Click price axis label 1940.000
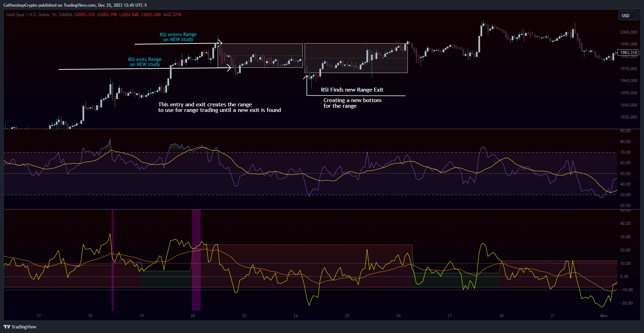644x333 pixels. click(629, 105)
